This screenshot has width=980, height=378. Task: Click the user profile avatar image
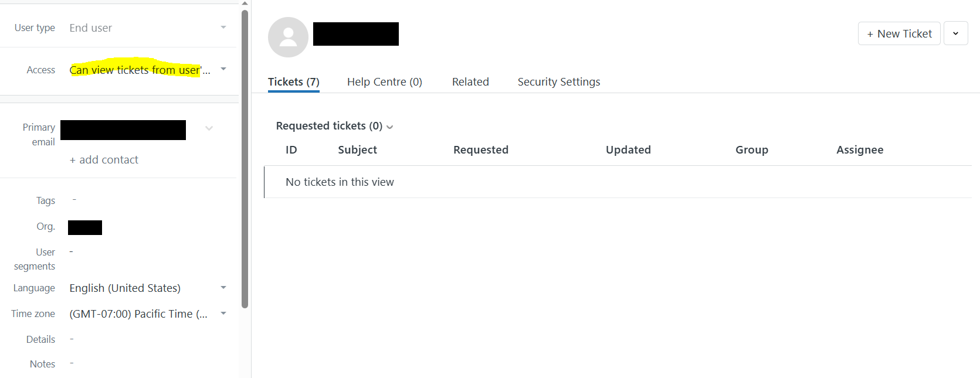(x=288, y=37)
